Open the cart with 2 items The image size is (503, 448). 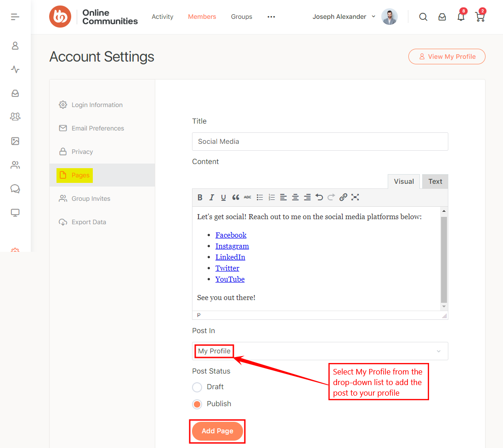(480, 17)
